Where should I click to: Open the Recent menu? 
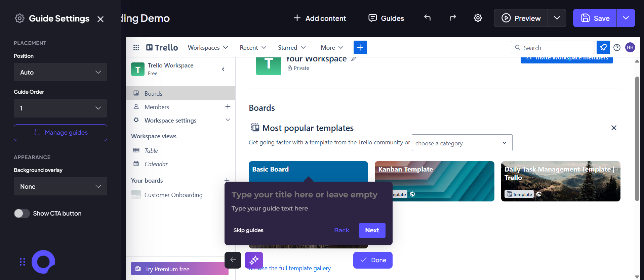(253, 48)
